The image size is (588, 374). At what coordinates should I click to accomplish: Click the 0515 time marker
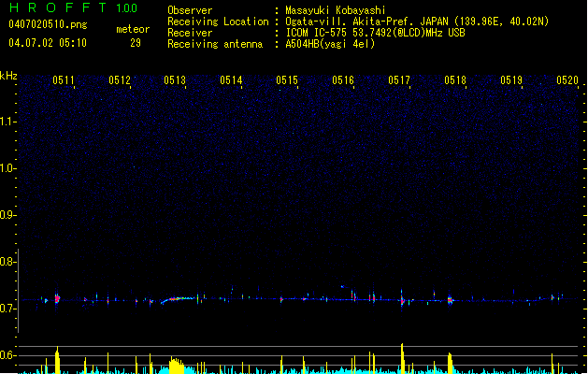click(287, 80)
